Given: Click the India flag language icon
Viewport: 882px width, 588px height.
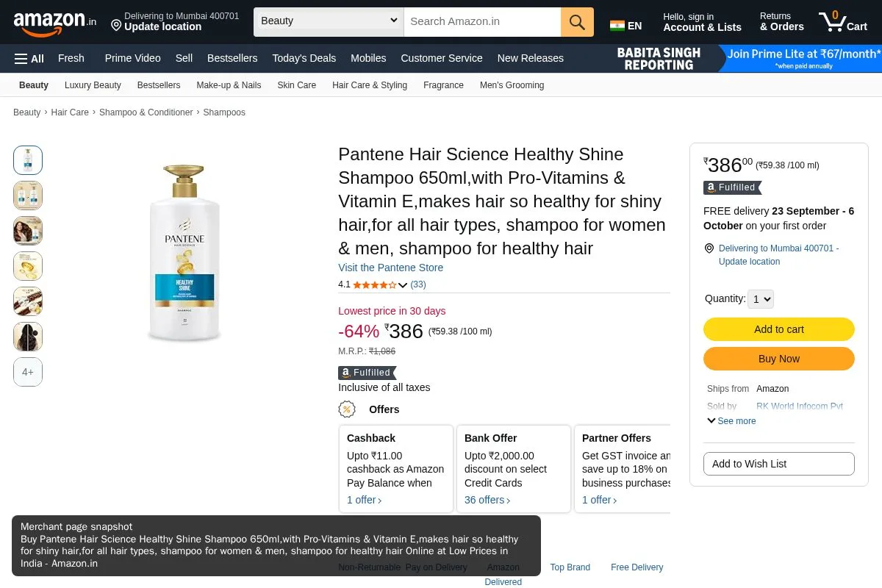Looking at the screenshot, I should tap(617, 26).
